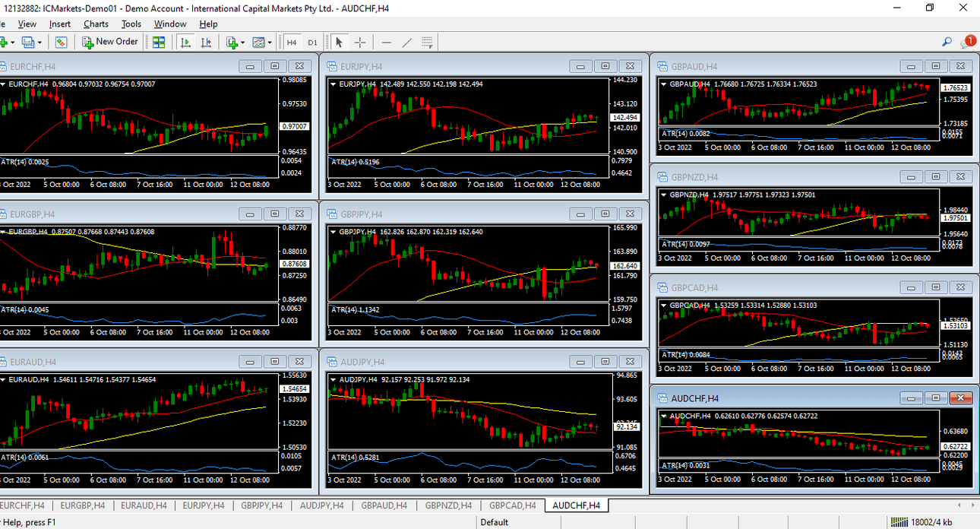Image resolution: width=980 pixels, height=529 pixels.
Task: Select the Cursor arrow tool
Action: [x=340, y=42]
